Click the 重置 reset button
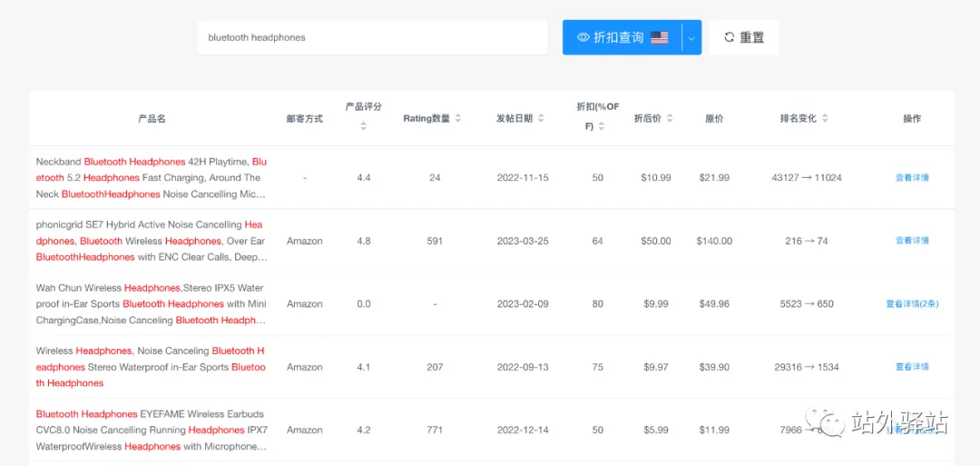Viewport: 980px width, 466px height. [744, 37]
